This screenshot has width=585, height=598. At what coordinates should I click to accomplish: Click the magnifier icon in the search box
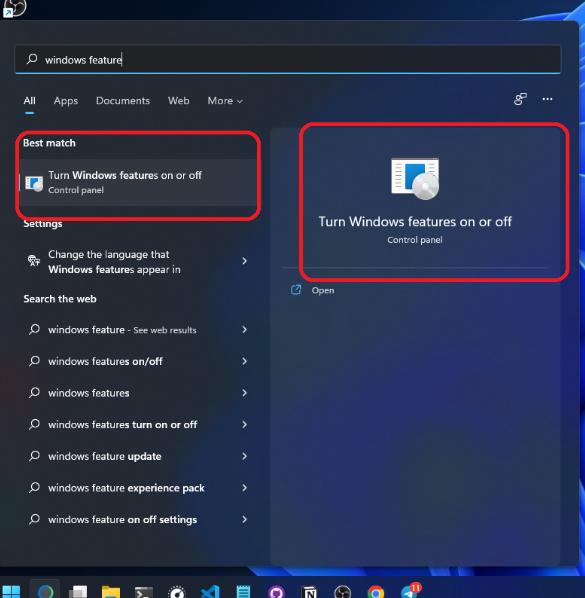pyautogui.click(x=32, y=59)
